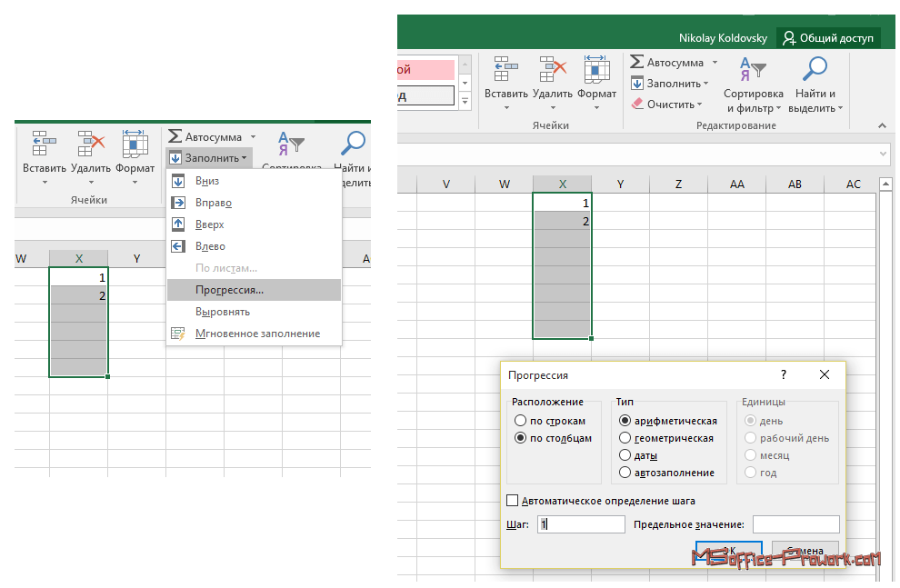Select арифметическая progression type

tap(625, 421)
